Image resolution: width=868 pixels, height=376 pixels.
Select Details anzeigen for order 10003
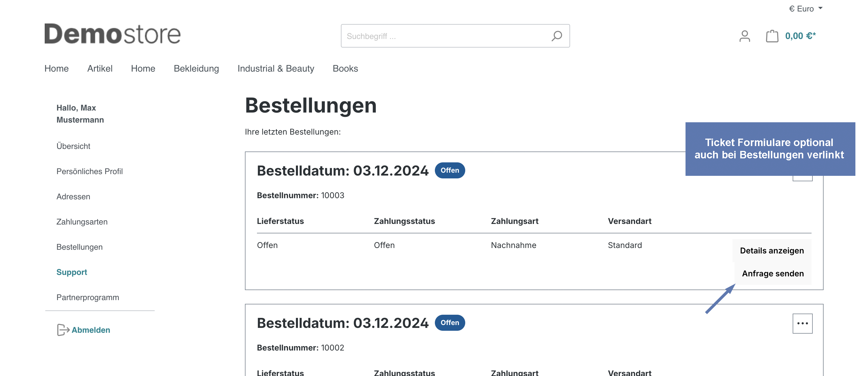click(x=772, y=251)
